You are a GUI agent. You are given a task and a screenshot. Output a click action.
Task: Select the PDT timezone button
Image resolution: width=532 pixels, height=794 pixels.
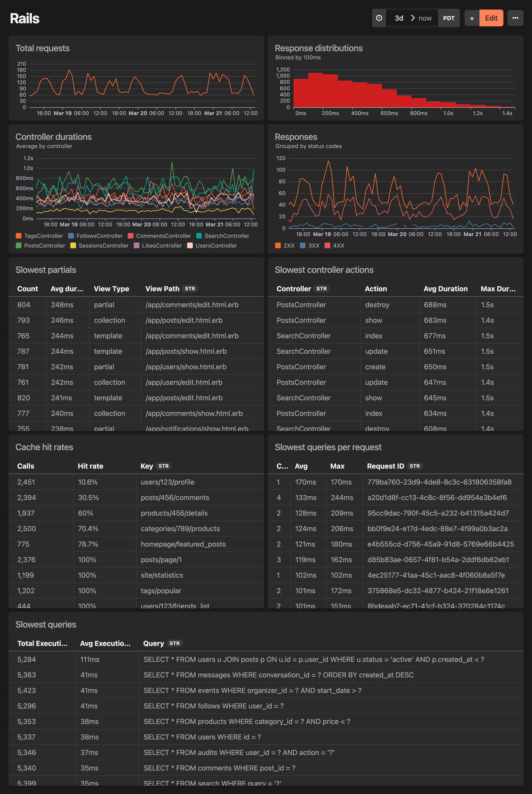click(449, 18)
